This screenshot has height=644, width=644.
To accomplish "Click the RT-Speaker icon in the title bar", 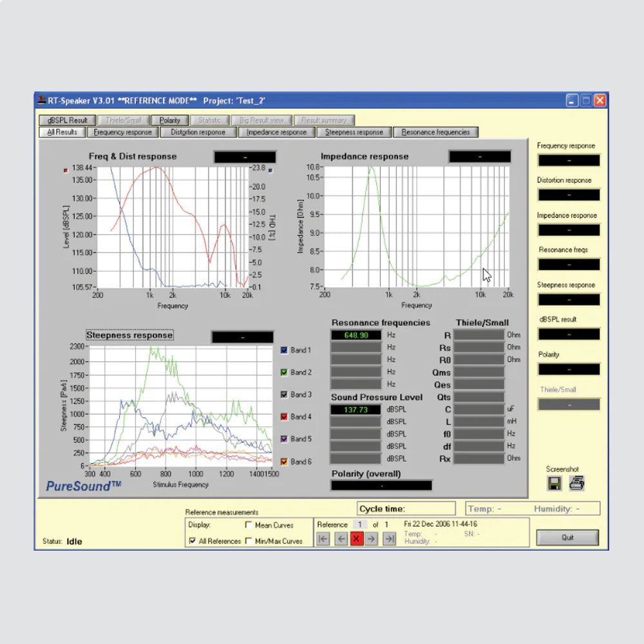I will point(41,100).
